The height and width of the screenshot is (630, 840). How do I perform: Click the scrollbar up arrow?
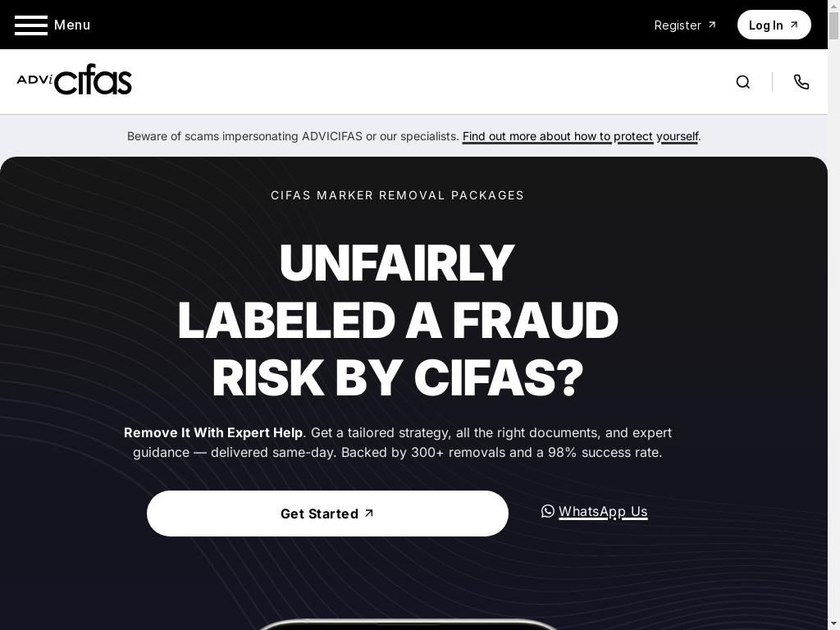point(833,5)
